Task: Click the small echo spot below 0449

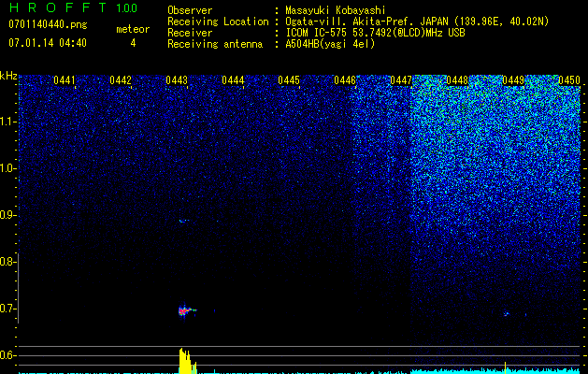Action: (x=506, y=314)
